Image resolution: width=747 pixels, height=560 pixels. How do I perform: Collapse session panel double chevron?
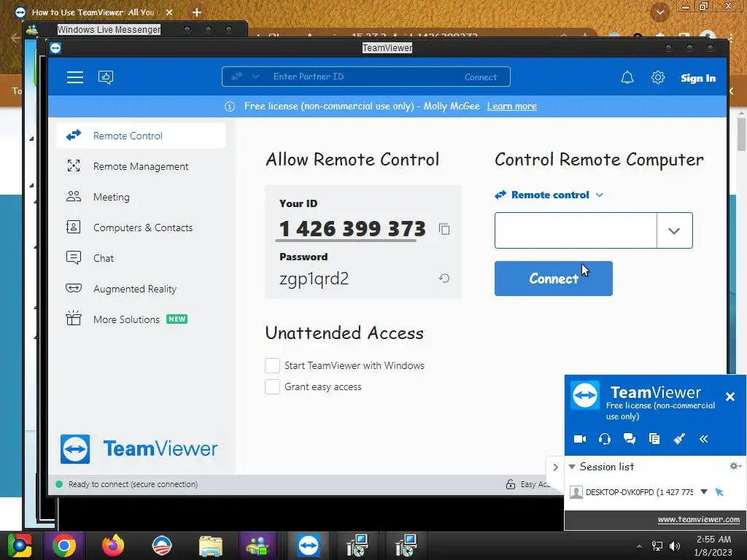[x=704, y=439]
